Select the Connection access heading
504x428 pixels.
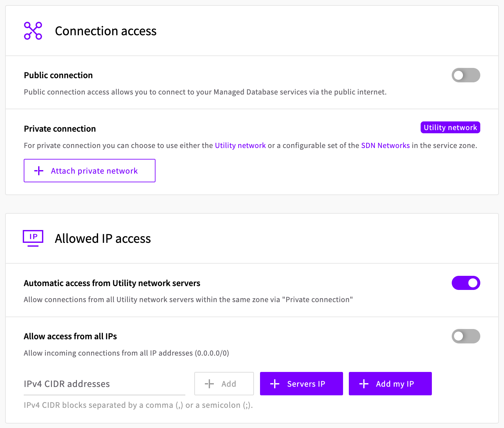106,31
